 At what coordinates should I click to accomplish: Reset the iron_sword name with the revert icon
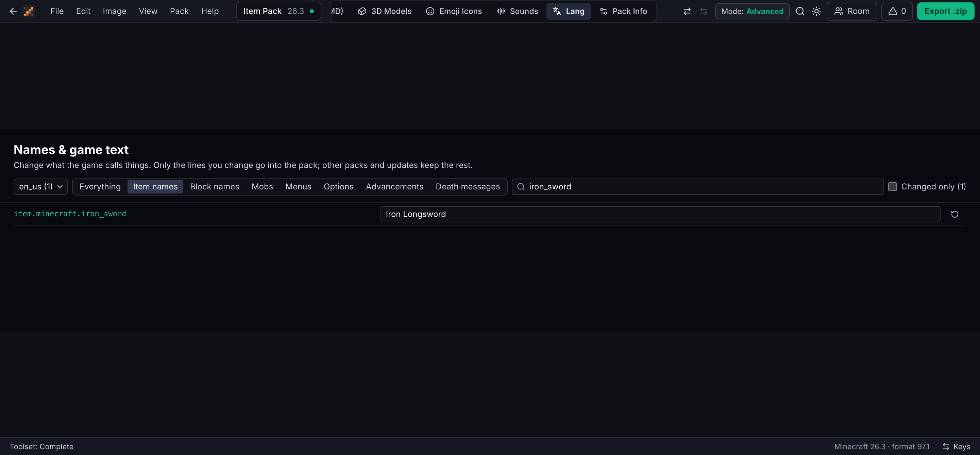[x=954, y=214]
